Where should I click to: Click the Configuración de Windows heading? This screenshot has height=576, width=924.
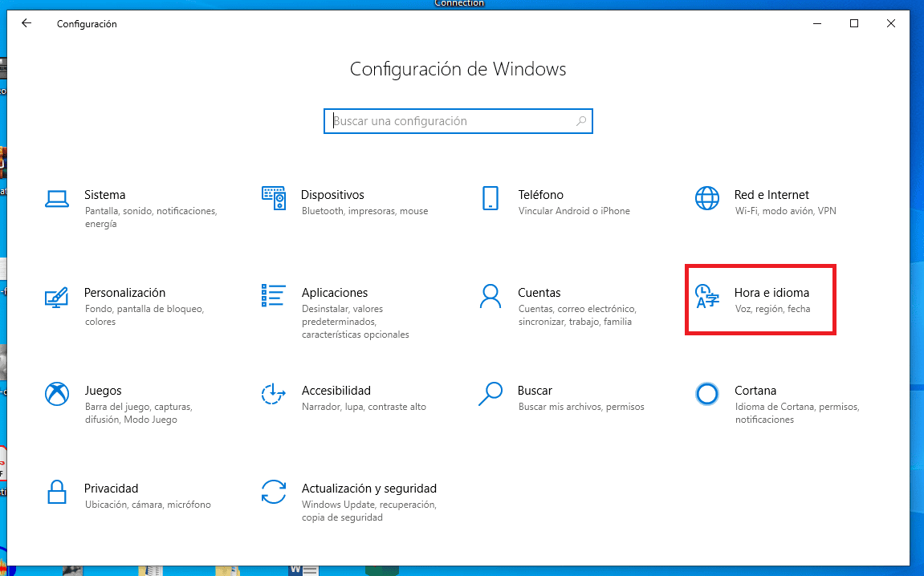click(x=458, y=69)
